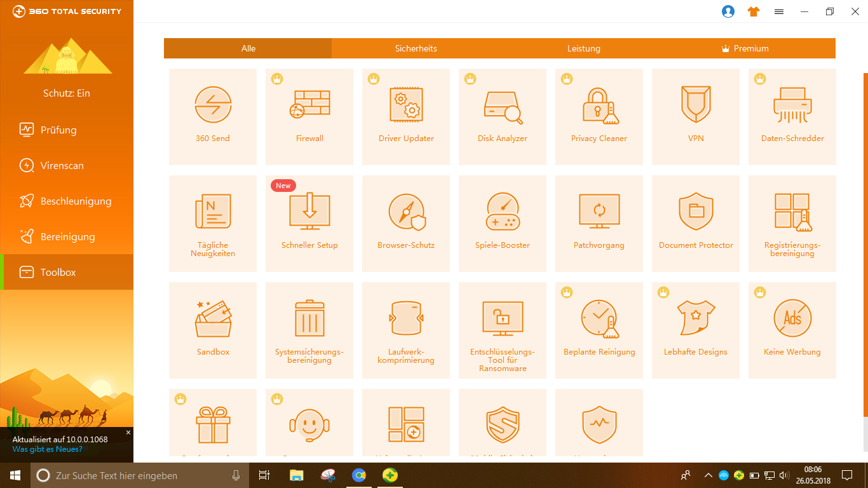
Task: Open Bereinigung in the sidebar
Action: tap(67, 236)
